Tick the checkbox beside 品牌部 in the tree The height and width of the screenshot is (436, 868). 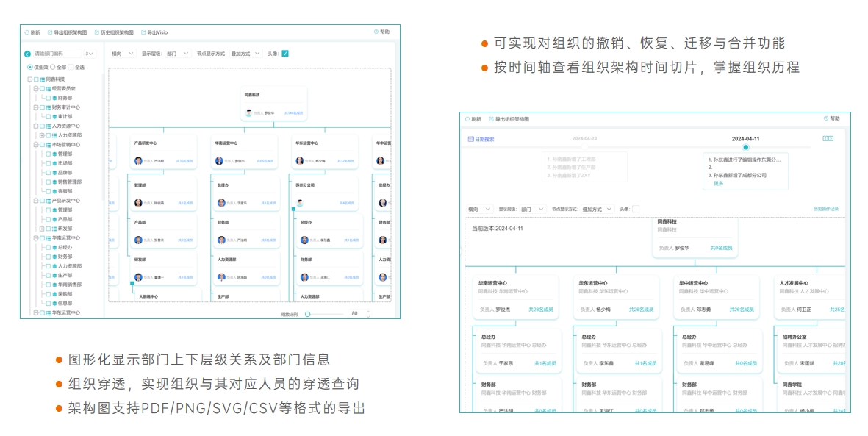[x=49, y=172]
